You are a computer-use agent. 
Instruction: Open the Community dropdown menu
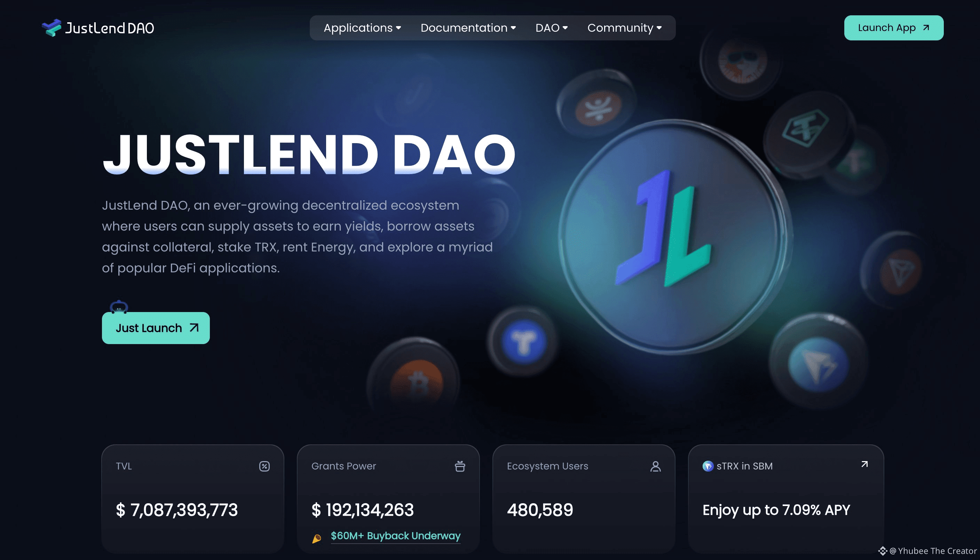[x=625, y=28]
